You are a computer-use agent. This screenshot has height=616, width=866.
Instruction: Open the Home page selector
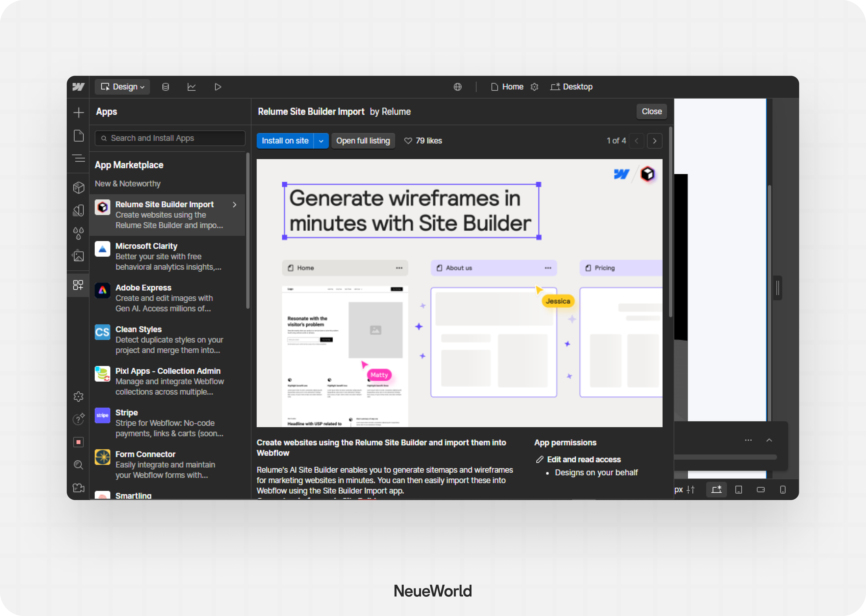tap(507, 87)
